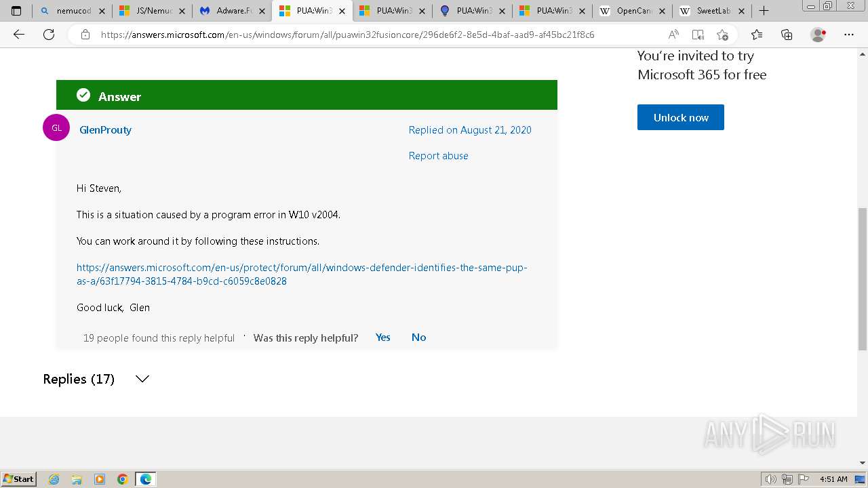
Task: Click the Read aloud icon
Action: pyautogui.click(x=673, y=35)
